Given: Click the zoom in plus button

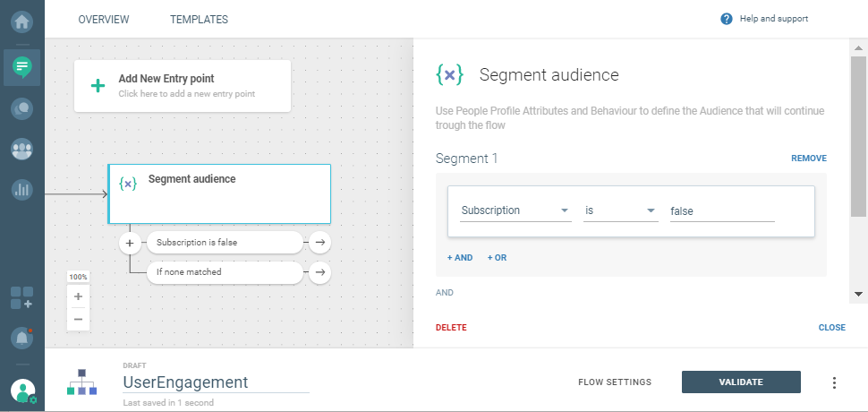Looking at the screenshot, I should (x=78, y=296).
